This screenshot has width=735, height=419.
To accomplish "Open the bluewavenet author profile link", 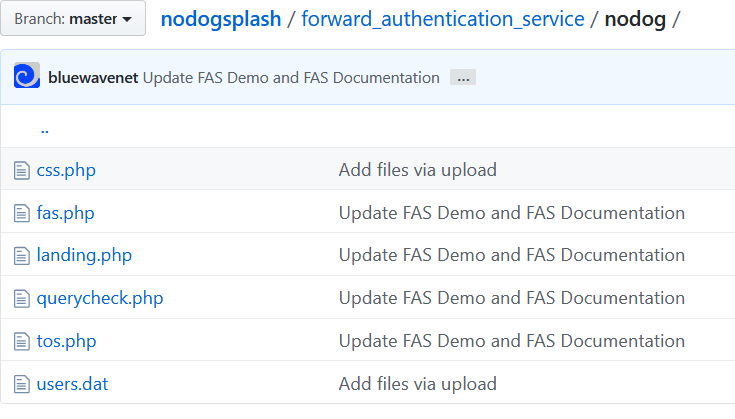I will pos(93,77).
